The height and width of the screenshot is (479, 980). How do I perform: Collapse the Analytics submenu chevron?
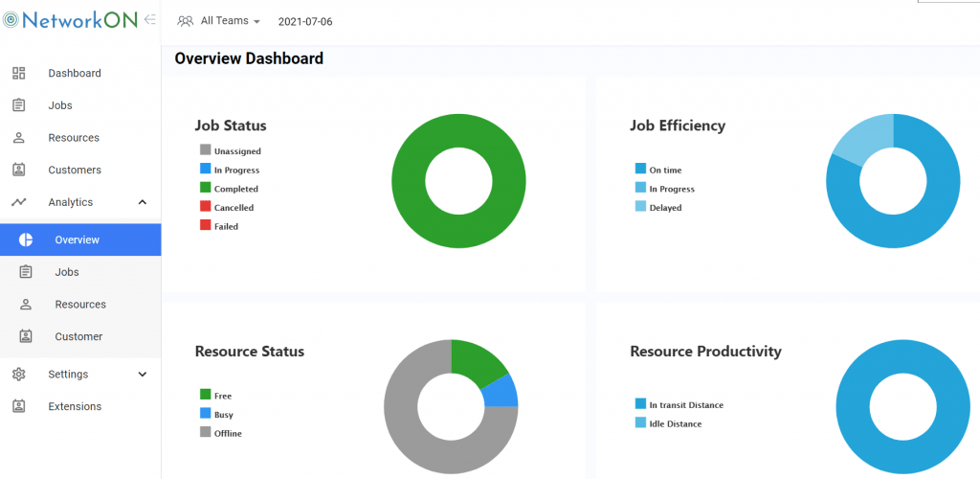coord(143,202)
